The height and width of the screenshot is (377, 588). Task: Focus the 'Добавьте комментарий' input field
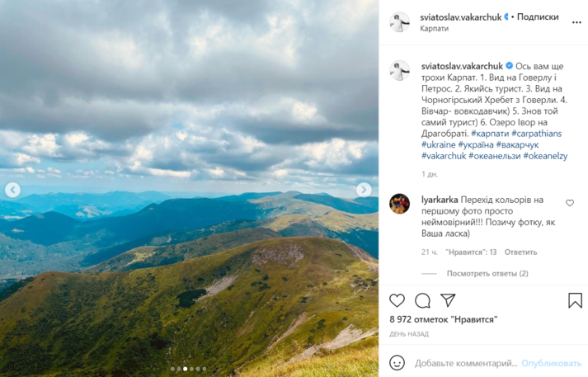pyautogui.click(x=465, y=363)
